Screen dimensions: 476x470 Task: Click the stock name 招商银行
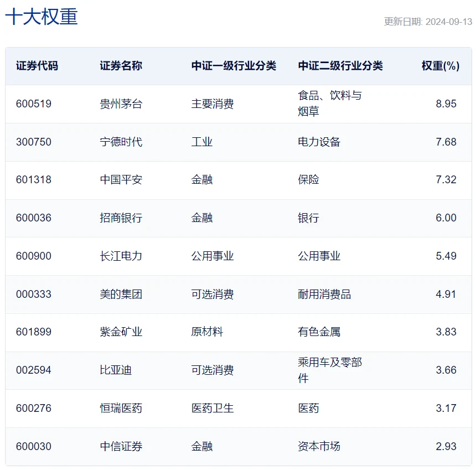(x=121, y=218)
